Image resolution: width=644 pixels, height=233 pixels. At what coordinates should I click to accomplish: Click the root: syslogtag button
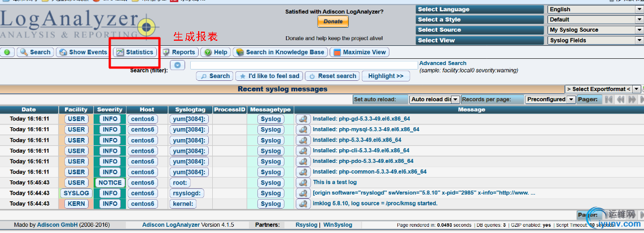click(x=180, y=182)
